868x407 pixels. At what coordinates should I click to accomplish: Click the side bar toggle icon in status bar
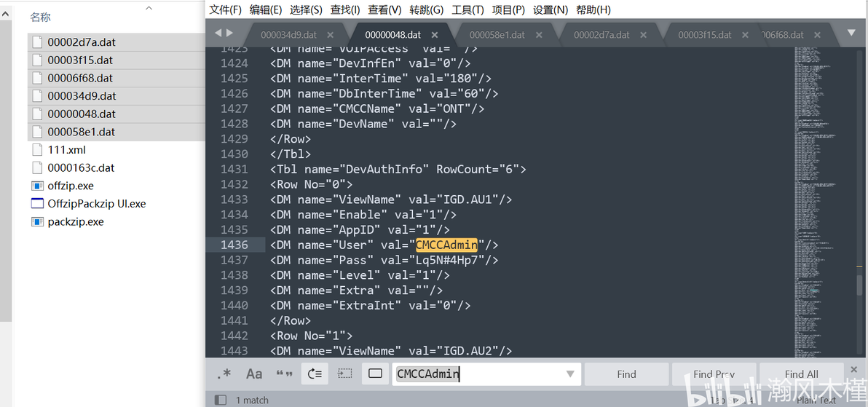pyautogui.click(x=221, y=400)
